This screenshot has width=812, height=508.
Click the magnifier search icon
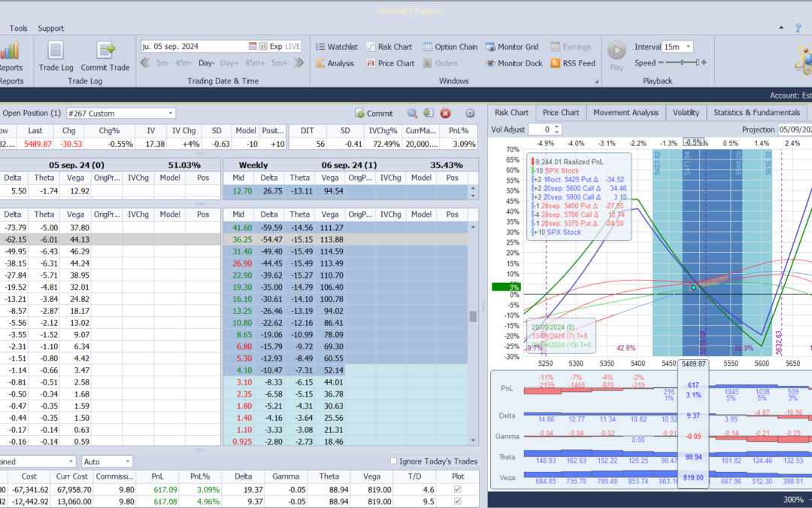click(412, 113)
